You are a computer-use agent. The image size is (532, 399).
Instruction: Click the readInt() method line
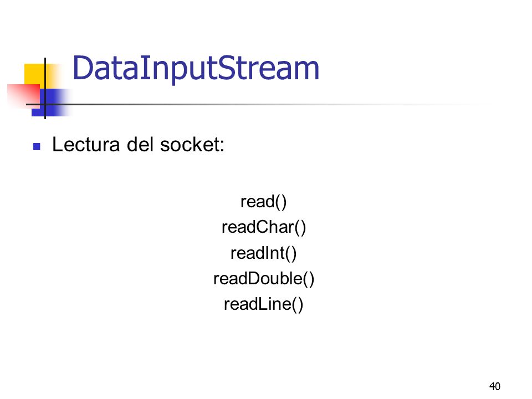pyautogui.click(x=264, y=253)
